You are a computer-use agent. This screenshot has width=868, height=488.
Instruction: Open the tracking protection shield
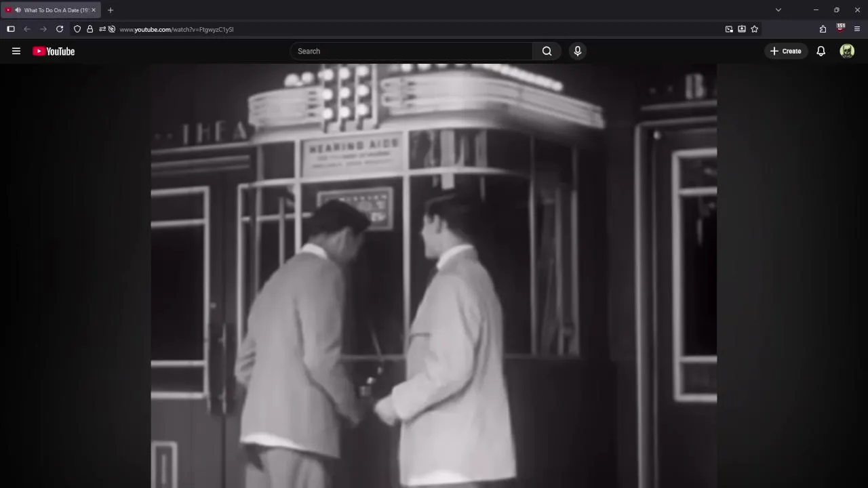77,29
